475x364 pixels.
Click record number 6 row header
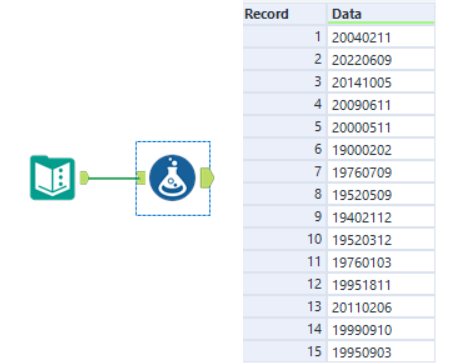pyautogui.click(x=284, y=149)
